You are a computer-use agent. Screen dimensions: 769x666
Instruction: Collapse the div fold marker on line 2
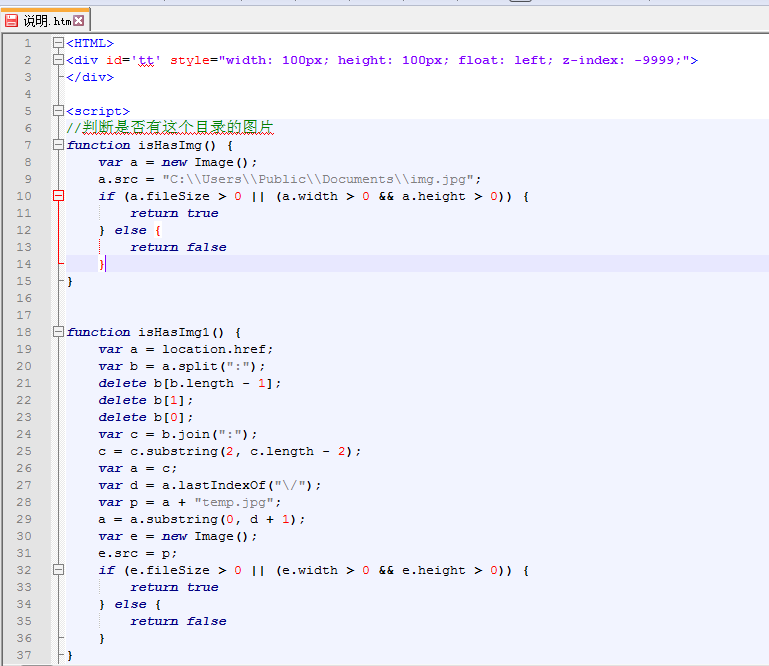click(x=58, y=60)
